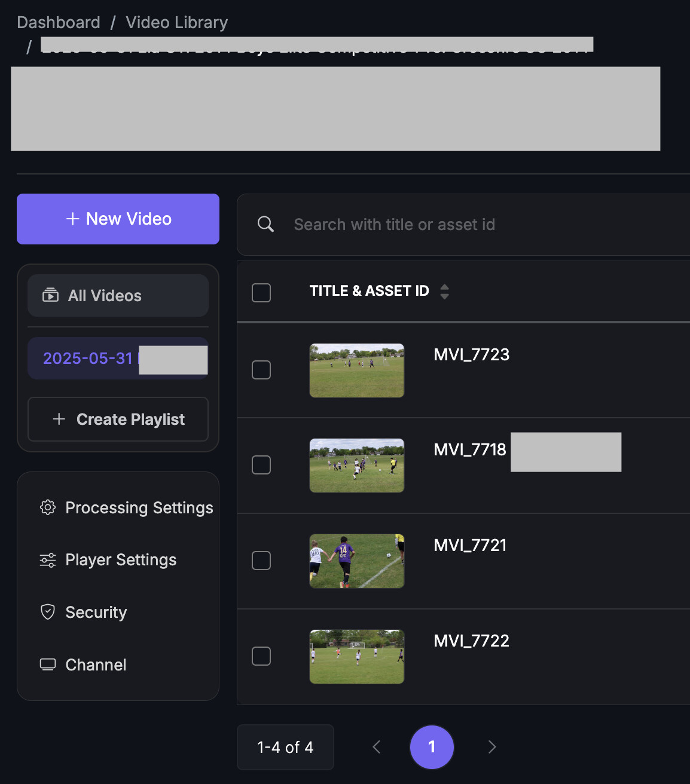Screen dimensions: 690x784
Task: Open the MVI_7718 video thumbnail
Action: click(357, 465)
